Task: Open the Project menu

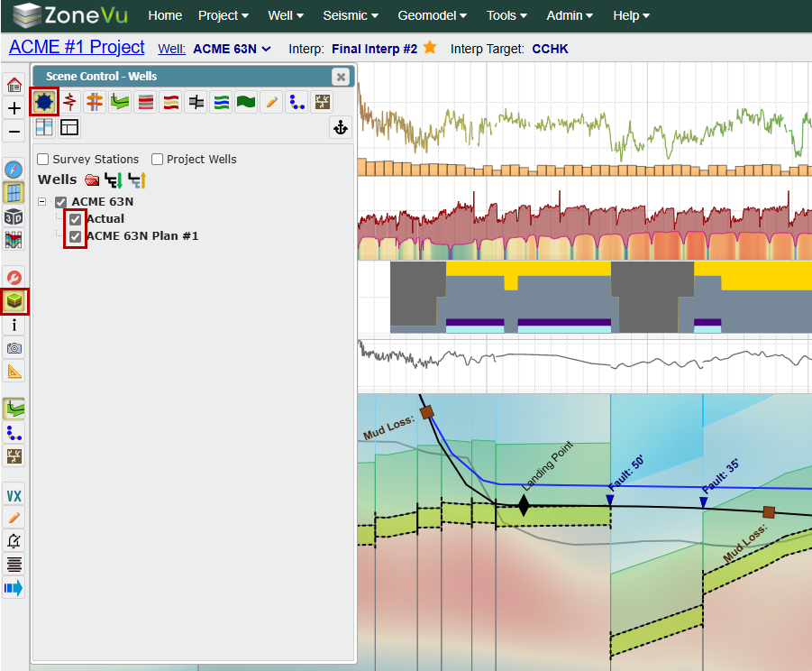Action: click(x=224, y=15)
